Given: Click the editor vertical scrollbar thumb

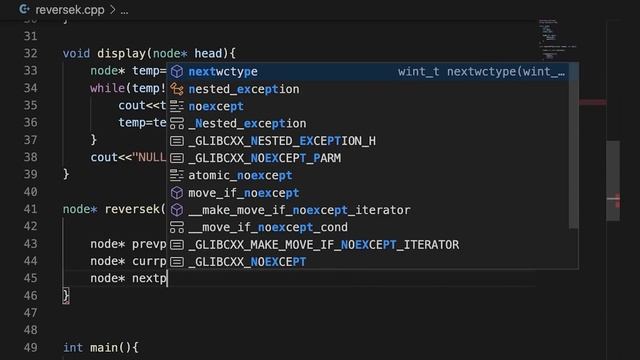Looking at the screenshot, I should click(x=613, y=180).
